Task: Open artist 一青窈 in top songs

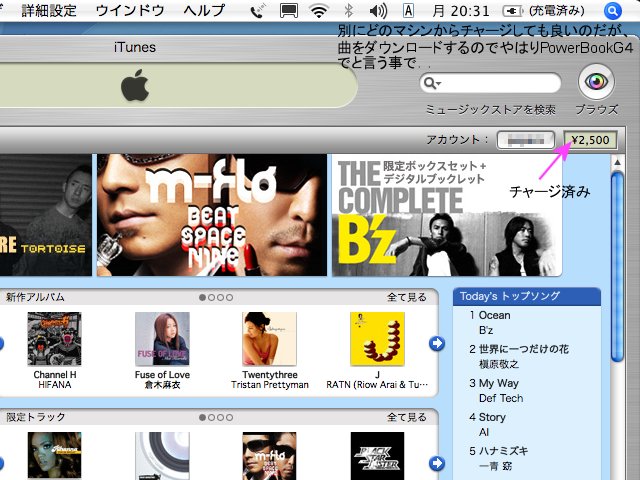Action: tap(495, 466)
